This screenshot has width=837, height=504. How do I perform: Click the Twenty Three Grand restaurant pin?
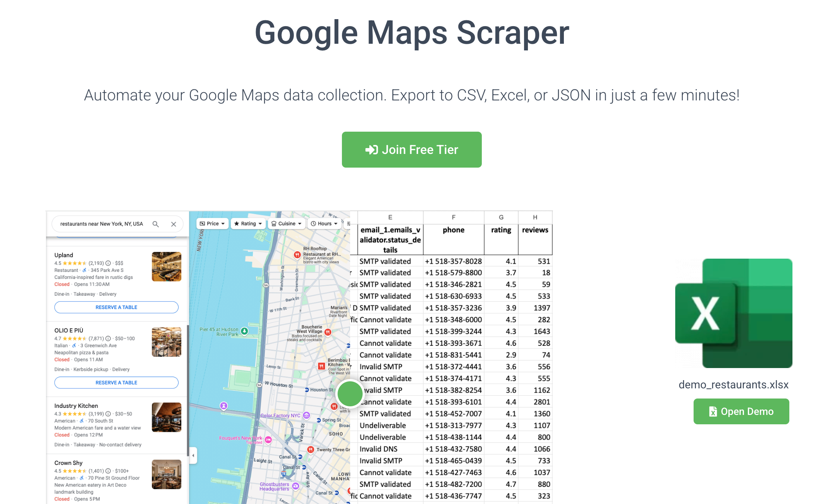310,450
